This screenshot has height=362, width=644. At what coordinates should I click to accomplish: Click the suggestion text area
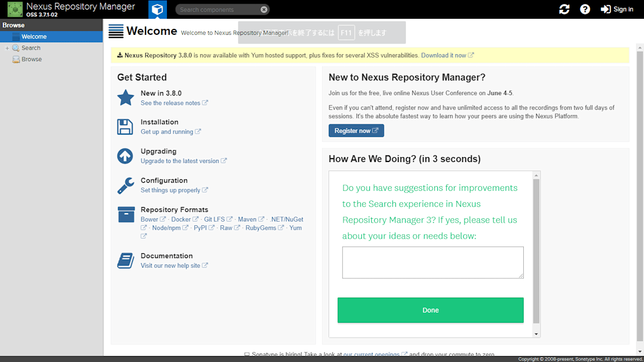(433, 262)
